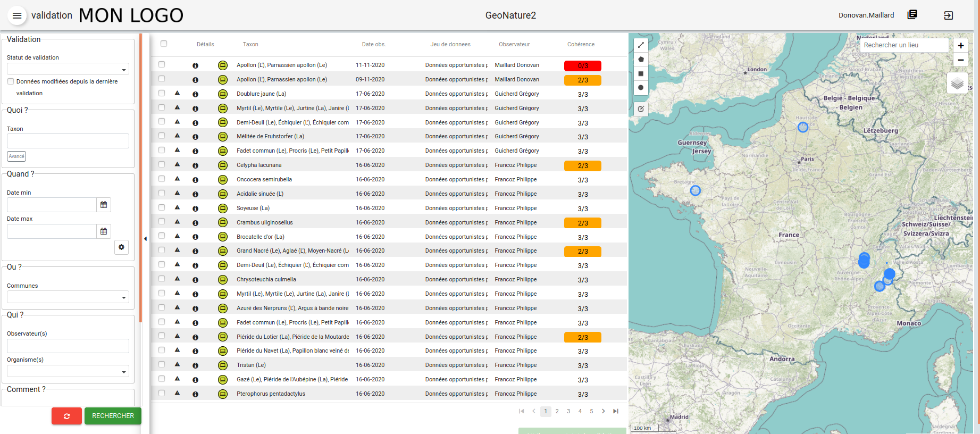Select the draw polygon tool on map
This screenshot has width=980, height=434.
tap(641, 60)
